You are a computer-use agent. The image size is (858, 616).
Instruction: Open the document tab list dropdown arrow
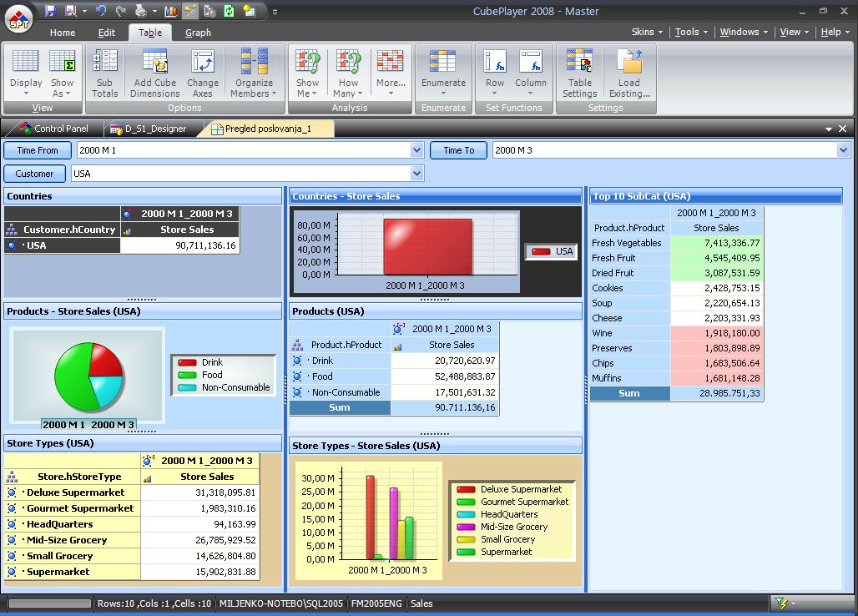(829, 129)
